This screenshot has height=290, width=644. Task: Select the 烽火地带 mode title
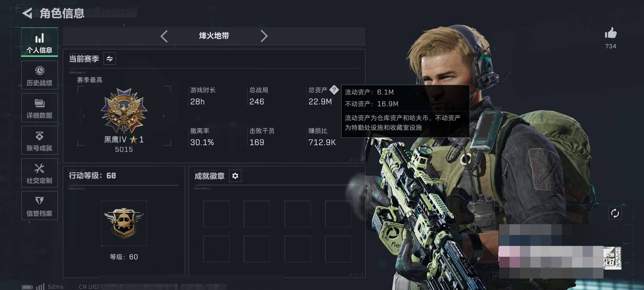[x=214, y=36]
